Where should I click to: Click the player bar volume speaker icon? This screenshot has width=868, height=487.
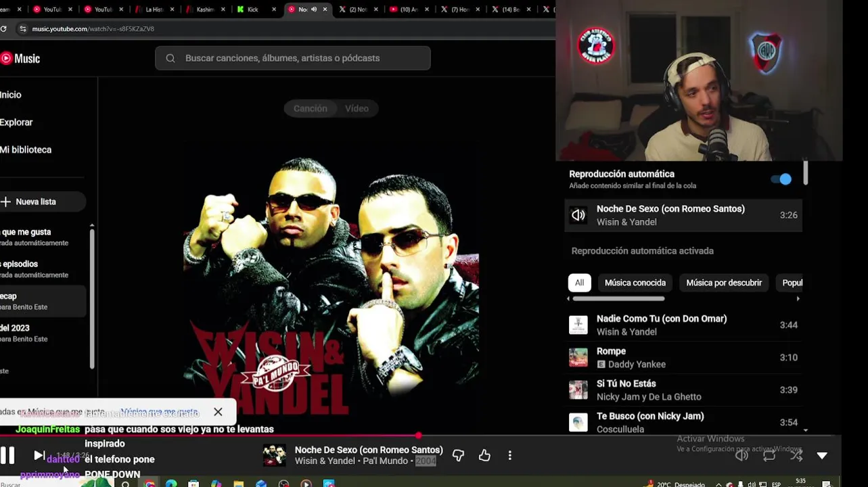pos(742,455)
